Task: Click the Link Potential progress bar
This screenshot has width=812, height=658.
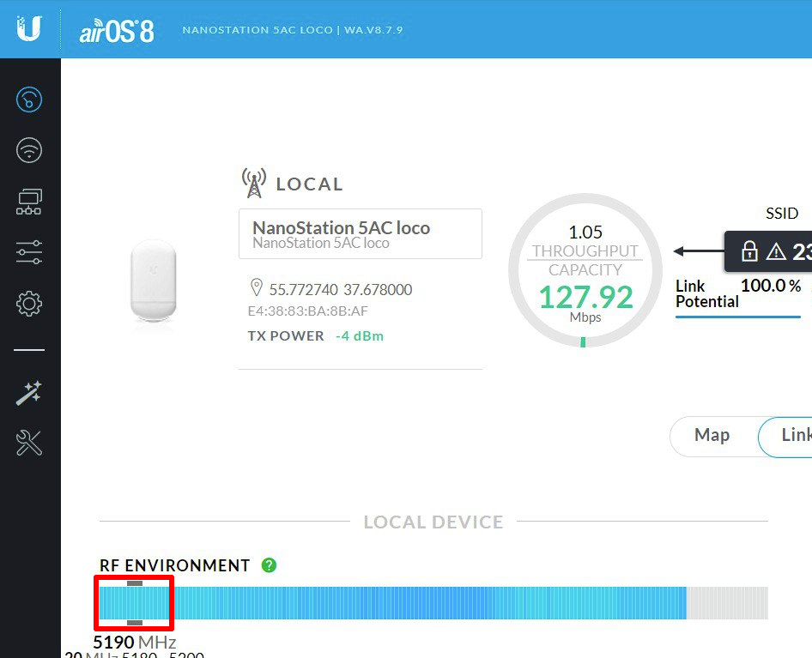Action: 738,317
